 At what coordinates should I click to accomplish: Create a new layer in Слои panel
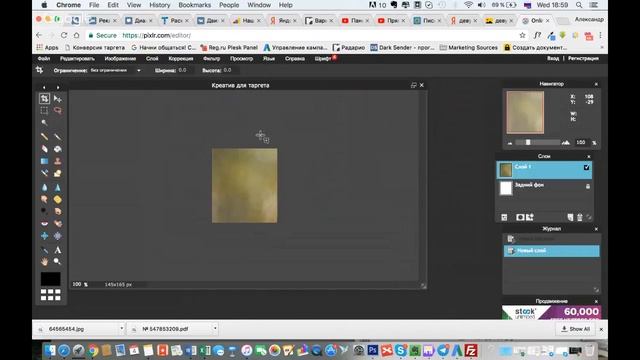570,218
